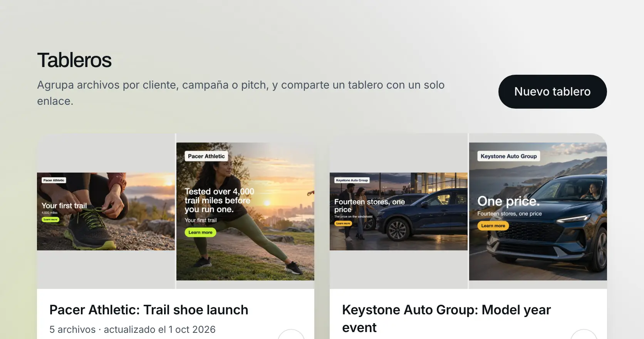This screenshot has width=644, height=339.
Task: Click the Tableros heading
Action: coord(74,60)
